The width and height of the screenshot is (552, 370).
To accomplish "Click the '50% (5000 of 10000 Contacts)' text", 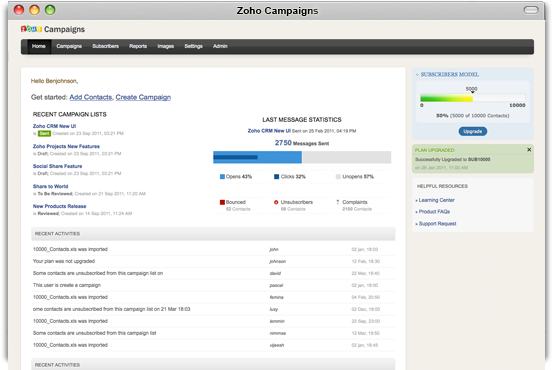I will (472, 116).
